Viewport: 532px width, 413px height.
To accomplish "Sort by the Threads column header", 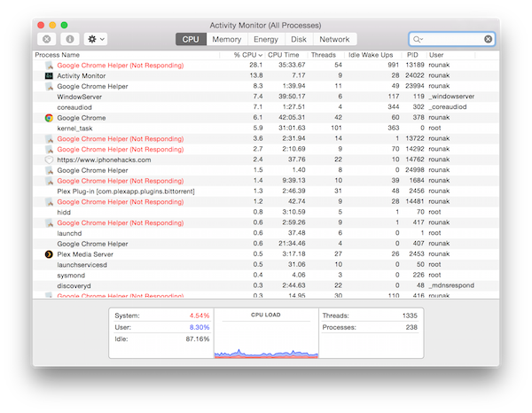I will coord(322,55).
